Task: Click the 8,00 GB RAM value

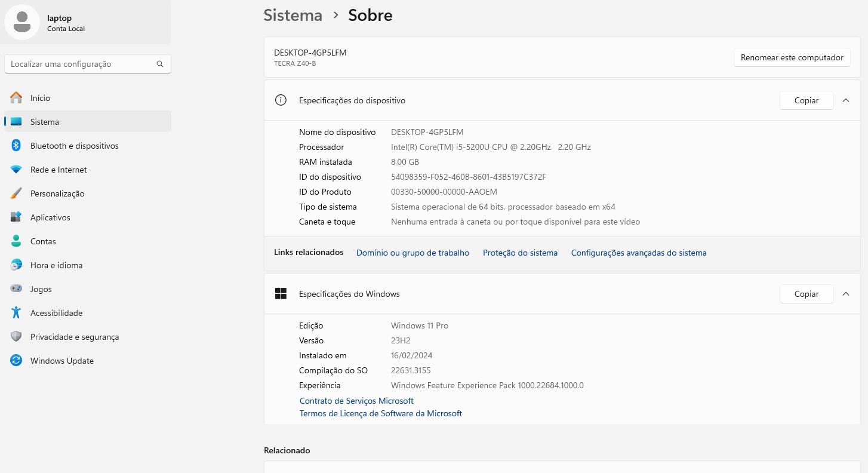Action: click(405, 162)
